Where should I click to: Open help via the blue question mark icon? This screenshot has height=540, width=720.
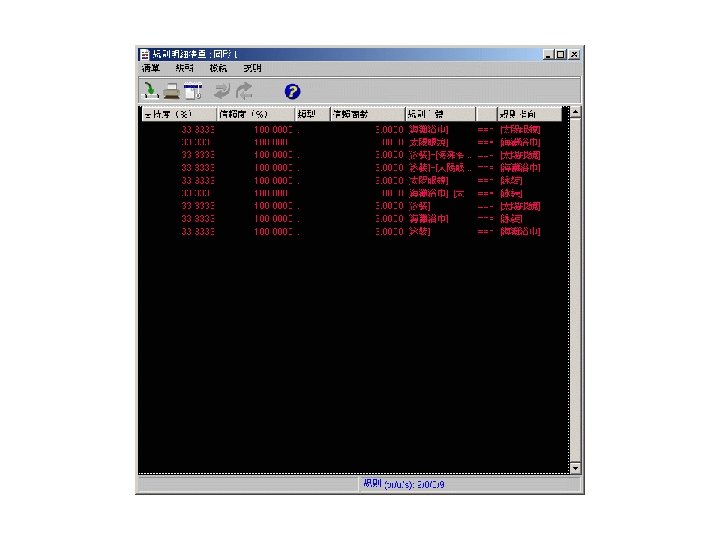click(292, 91)
